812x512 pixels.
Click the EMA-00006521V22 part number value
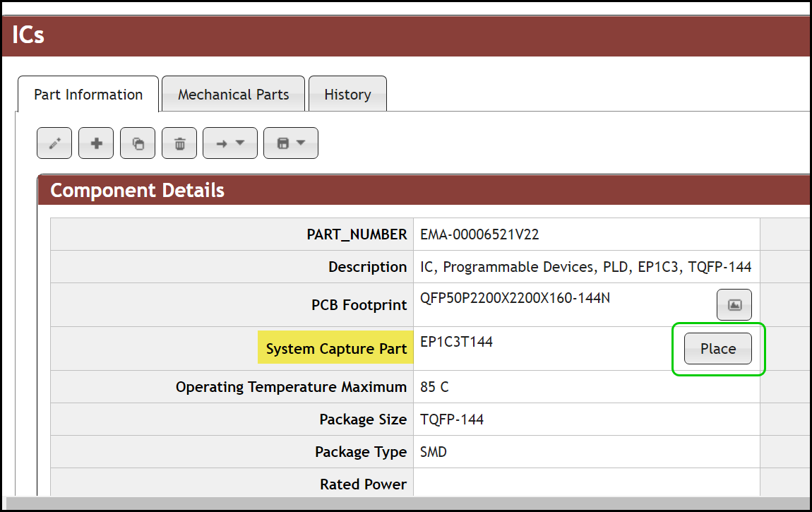tap(479, 235)
